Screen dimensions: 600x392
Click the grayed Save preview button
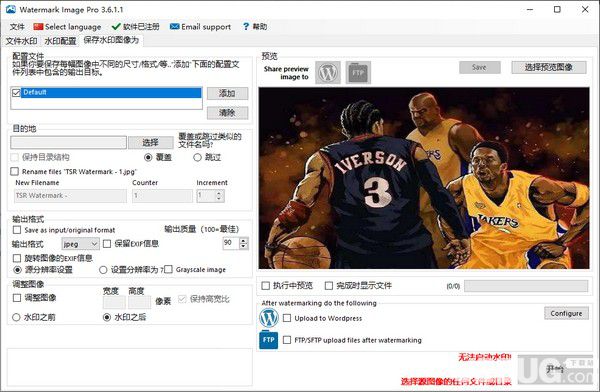(x=480, y=67)
